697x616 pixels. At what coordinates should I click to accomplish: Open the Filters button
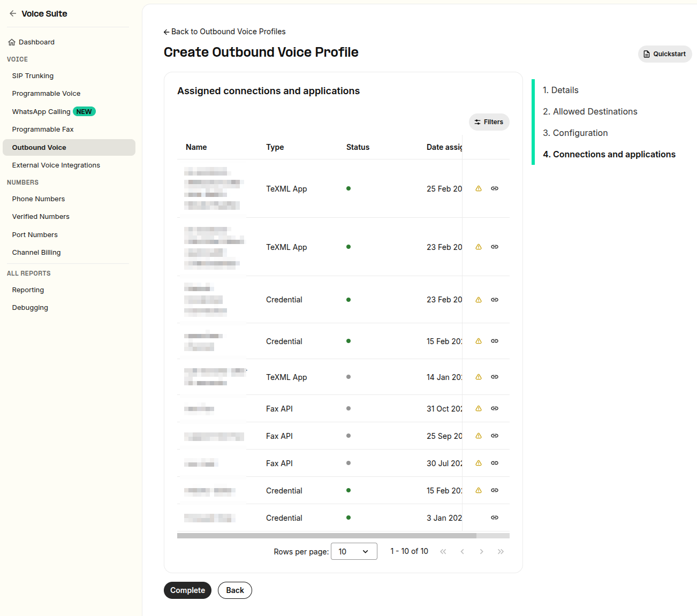pos(489,122)
